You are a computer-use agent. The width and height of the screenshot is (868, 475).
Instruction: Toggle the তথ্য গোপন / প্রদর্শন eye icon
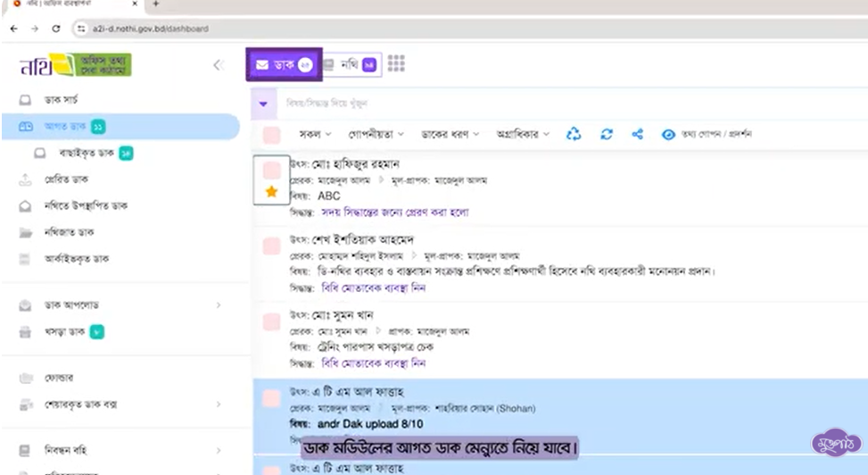coord(667,134)
